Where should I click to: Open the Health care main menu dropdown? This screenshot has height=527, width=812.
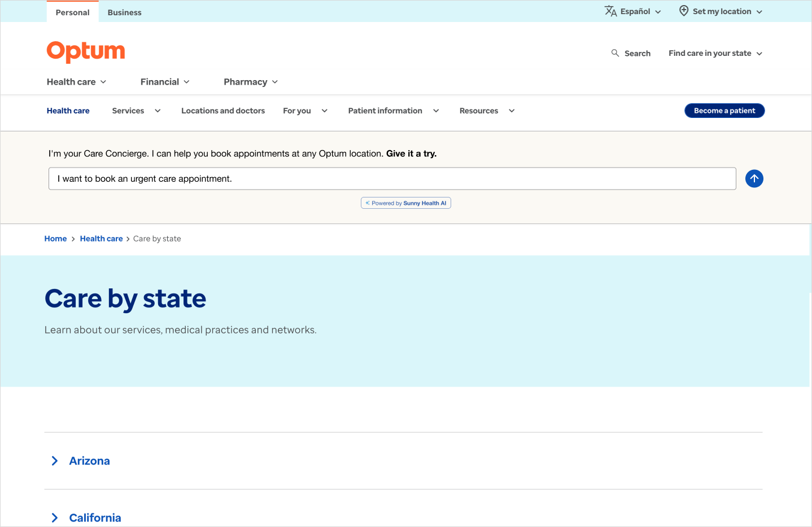coord(76,82)
